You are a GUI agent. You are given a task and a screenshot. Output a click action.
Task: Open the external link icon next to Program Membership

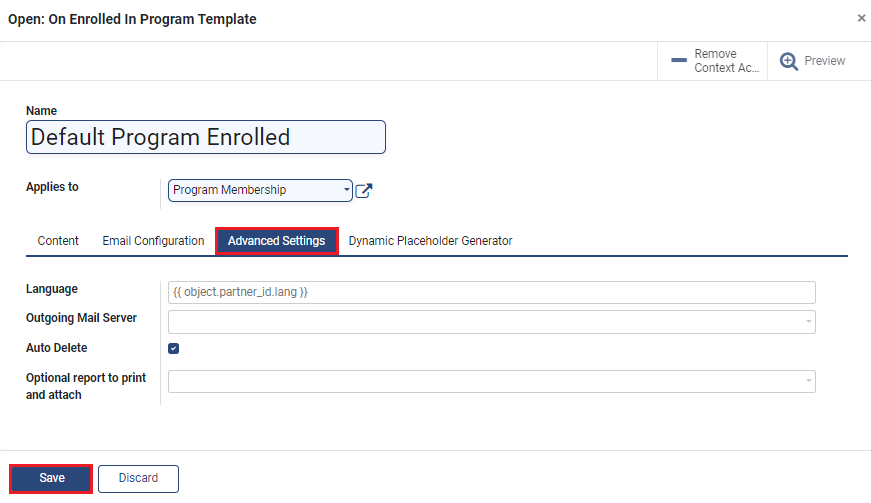click(x=363, y=190)
